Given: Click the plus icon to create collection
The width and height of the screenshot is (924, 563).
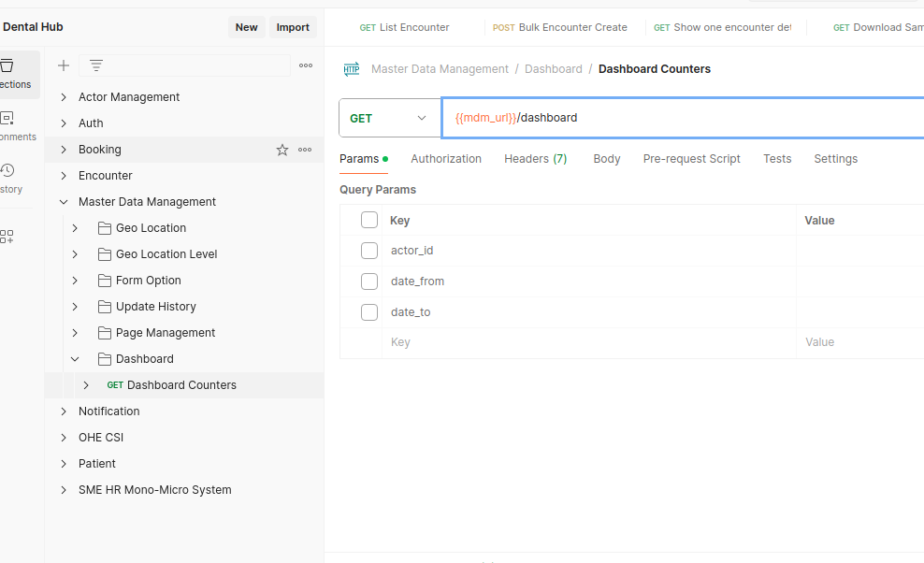Looking at the screenshot, I should [64, 65].
